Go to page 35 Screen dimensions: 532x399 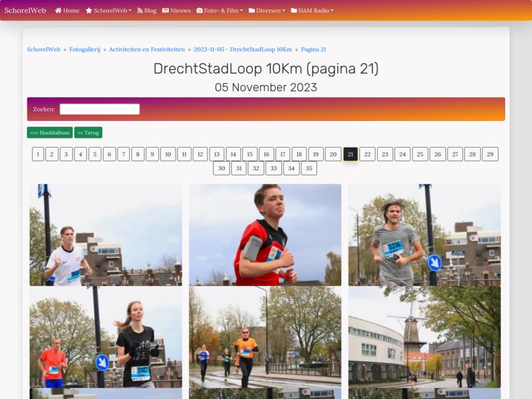pyautogui.click(x=309, y=168)
